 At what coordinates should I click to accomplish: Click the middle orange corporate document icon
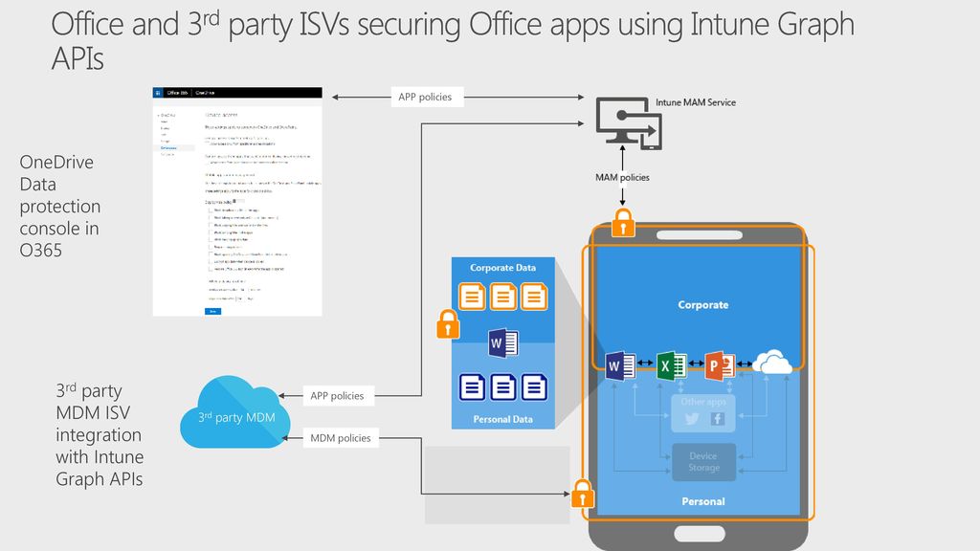[503, 297]
